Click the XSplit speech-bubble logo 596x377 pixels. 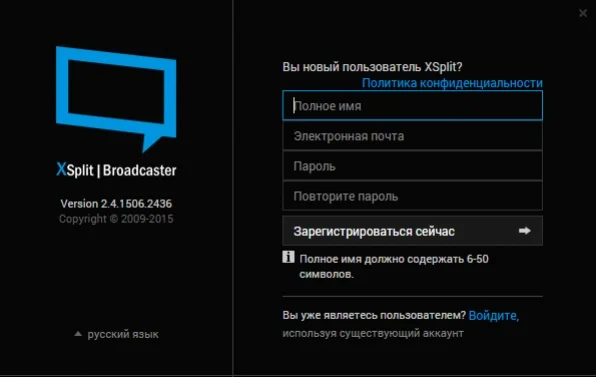116,99
